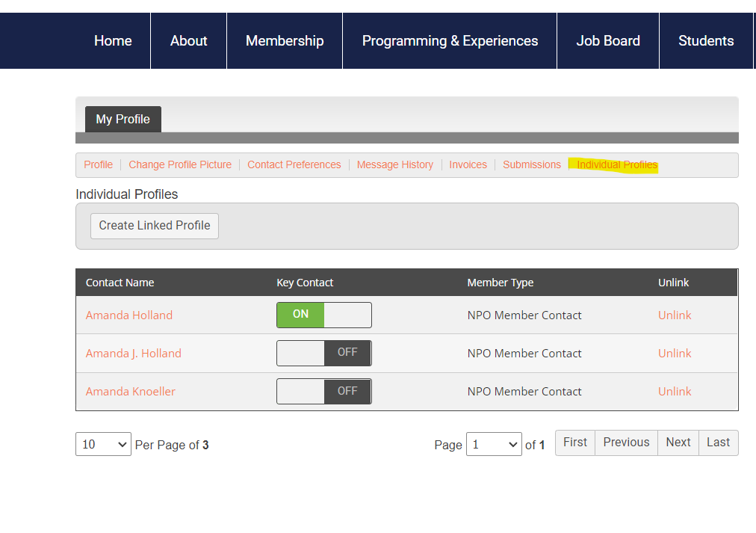Click the Next pagination button
Image resolution: width=756 pixels, height=533 pixels.
pos(678,443)
